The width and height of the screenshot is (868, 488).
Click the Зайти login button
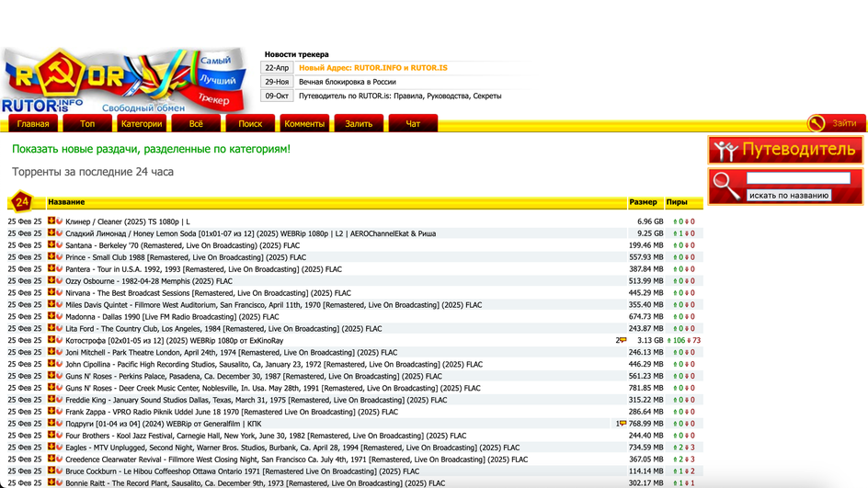click(836, 123)
